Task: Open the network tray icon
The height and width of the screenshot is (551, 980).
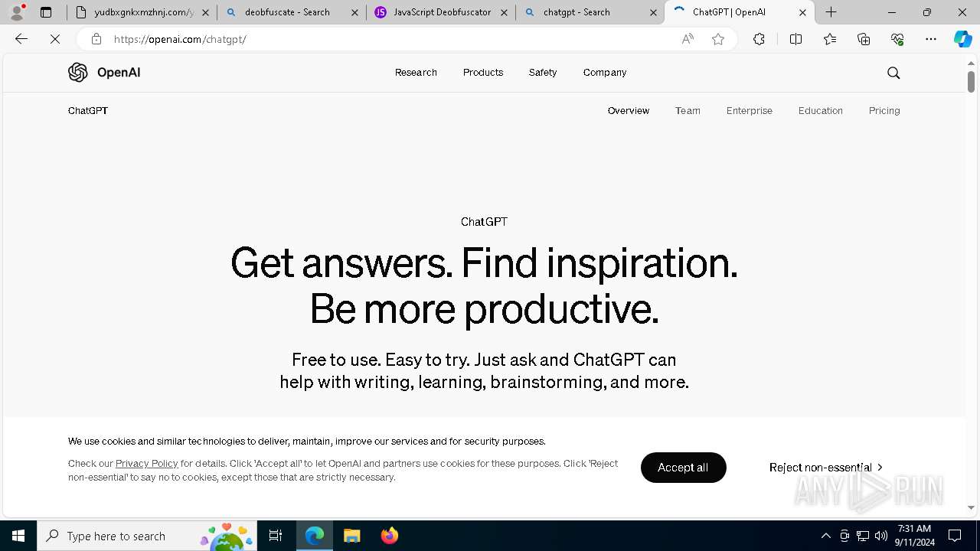Action: 863,536
